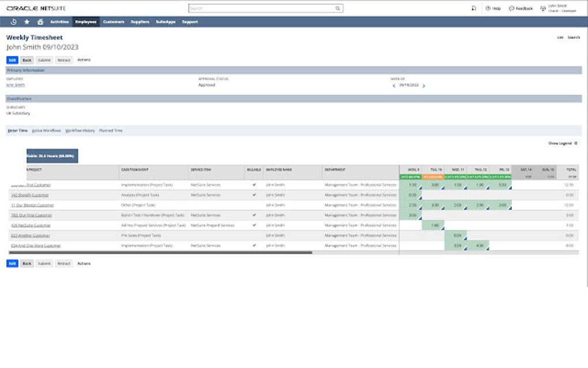Screen dimensions: 588x368
Task: Toggle billable for 11 Our Biggest Customer row
Action: (x=254, y=204)
